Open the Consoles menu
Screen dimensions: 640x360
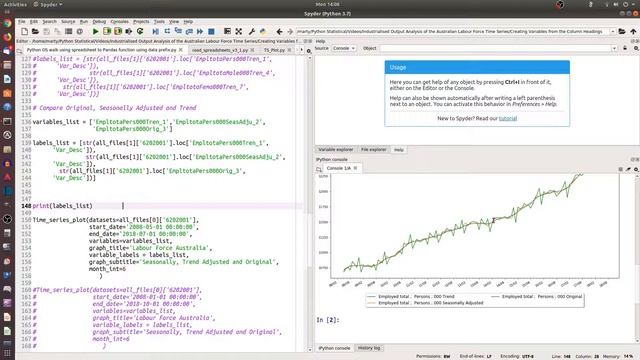(x=120, y=22)
